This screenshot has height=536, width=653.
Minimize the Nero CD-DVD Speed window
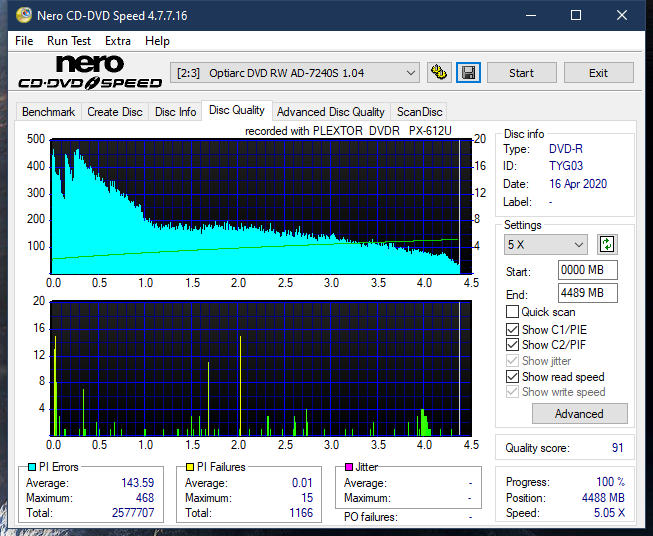coord(531,15)
